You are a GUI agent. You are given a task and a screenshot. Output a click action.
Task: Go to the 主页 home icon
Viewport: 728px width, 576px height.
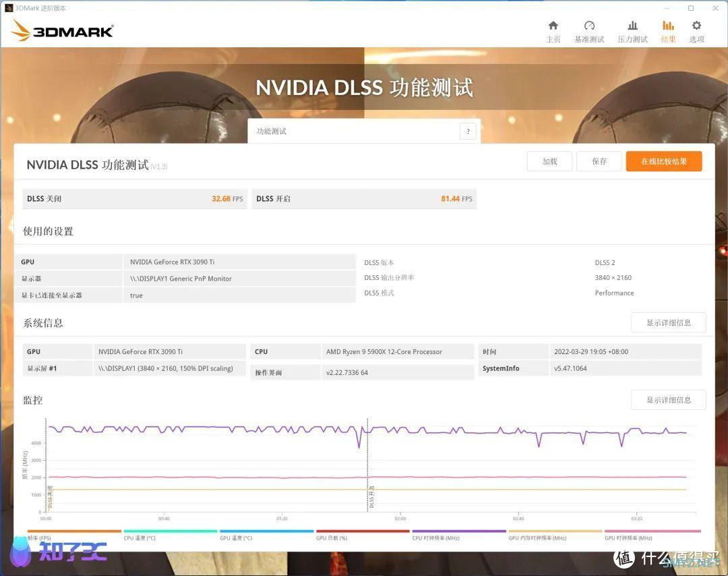pos(553,32)
